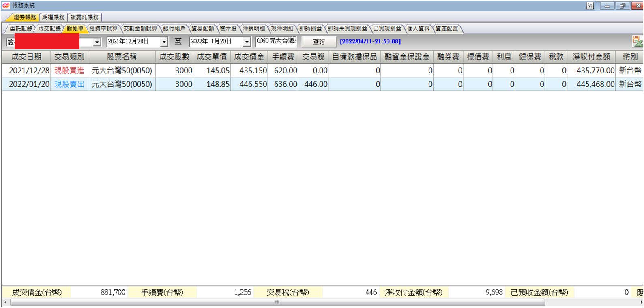Viewport: 644px width, 308px height.
Task: Select the 2021/12/28 date cell
Action: pos(26,71)
